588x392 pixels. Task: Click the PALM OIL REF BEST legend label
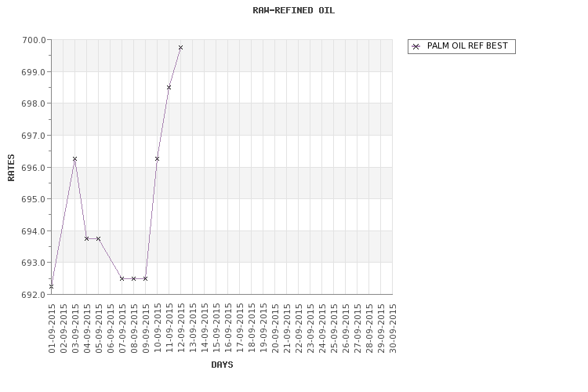point(467,46)
